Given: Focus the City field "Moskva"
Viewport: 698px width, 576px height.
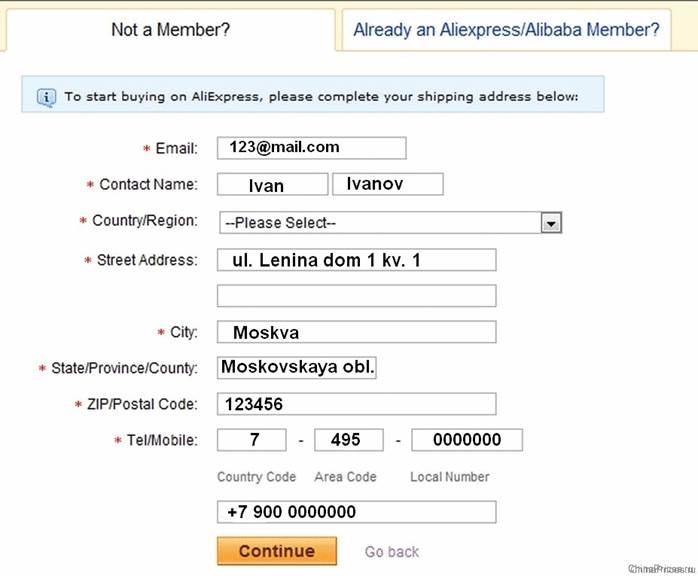Looking at the screenshot, I should coord(357,332).
